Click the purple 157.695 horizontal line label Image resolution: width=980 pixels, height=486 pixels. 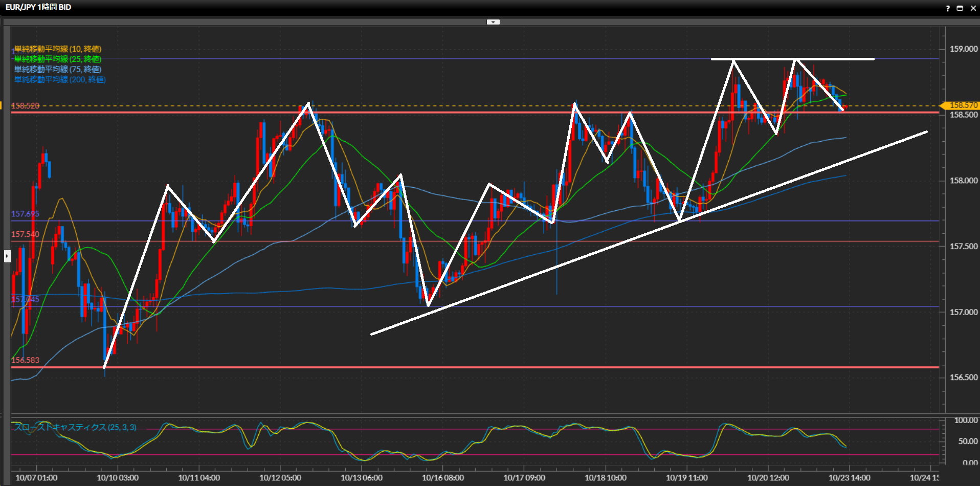pyautogui.click(x=25, y=214)
